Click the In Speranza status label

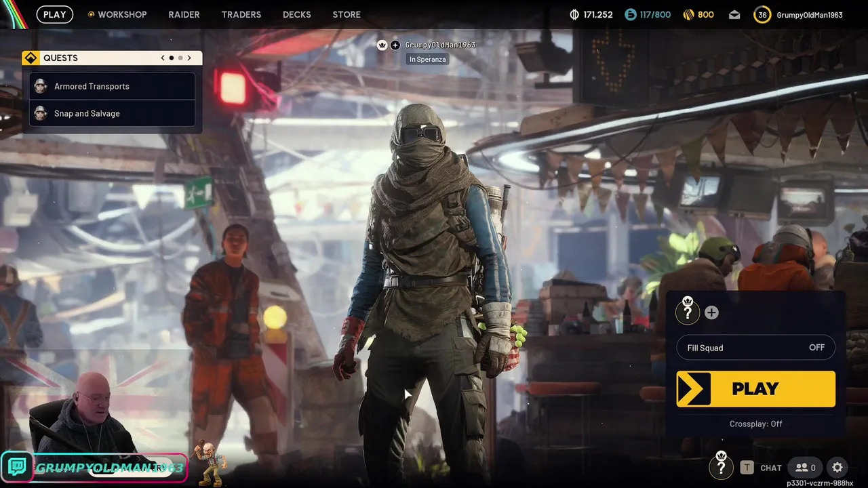(427, 59)
